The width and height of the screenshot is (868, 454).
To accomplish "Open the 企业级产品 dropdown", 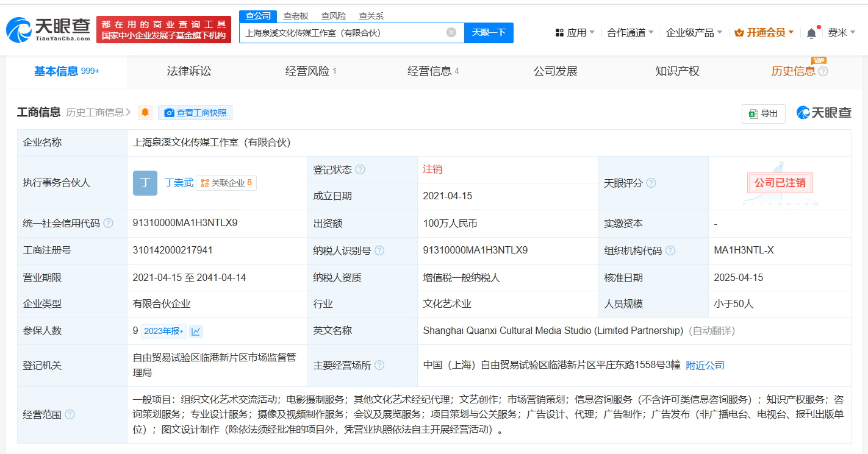I will coord(694,33).
